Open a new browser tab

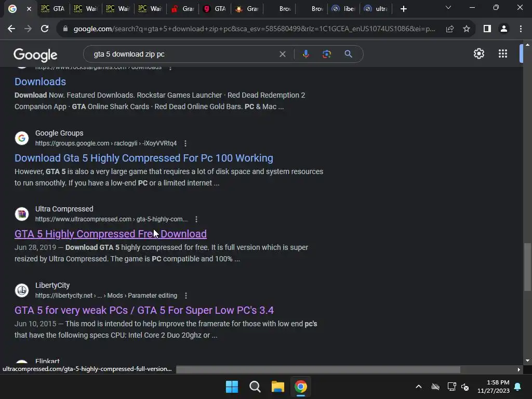point(403,9)
